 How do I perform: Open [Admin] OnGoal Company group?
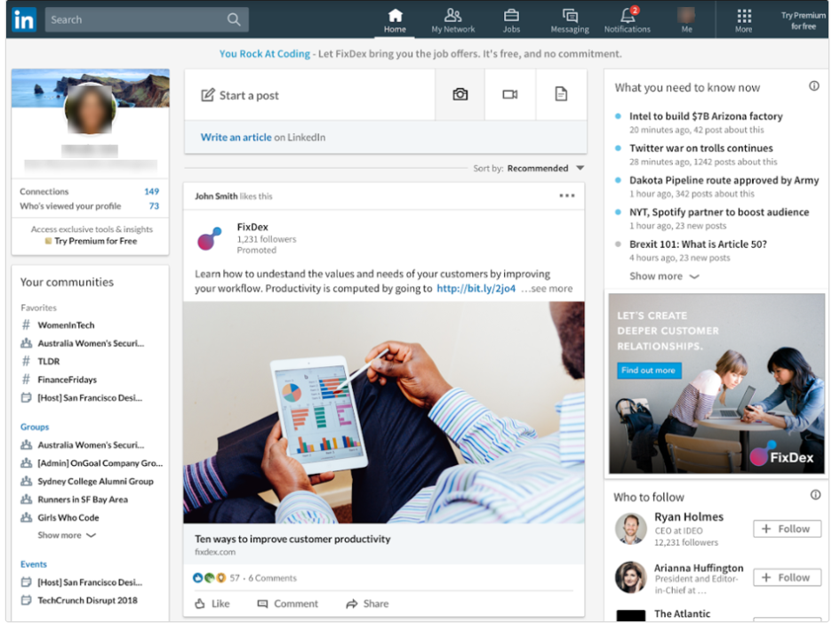click(x=100, y=463)
